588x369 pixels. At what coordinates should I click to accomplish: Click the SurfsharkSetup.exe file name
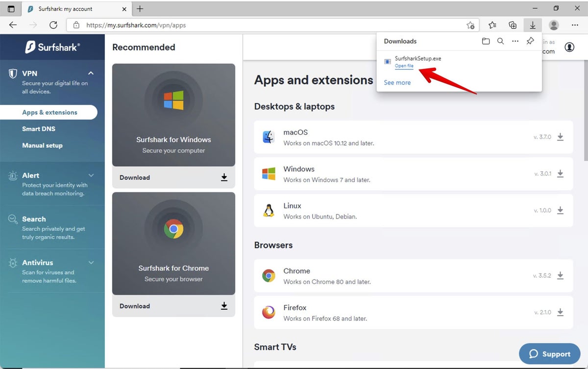418,58
